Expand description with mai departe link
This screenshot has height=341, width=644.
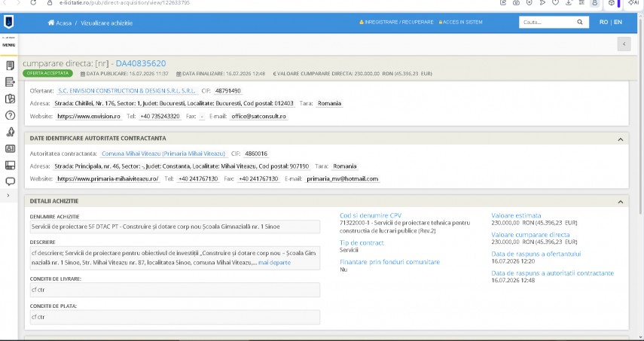click(x=274, y=263)
